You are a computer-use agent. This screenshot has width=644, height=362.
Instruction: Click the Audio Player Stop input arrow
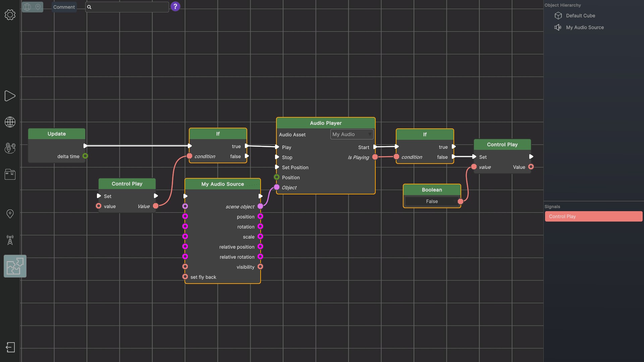(x=277, y=157)
